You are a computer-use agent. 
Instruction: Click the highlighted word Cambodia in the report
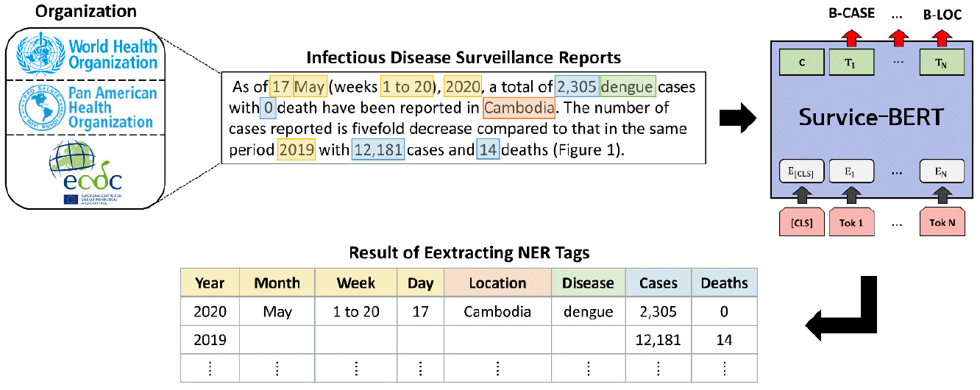coord(519,109)
